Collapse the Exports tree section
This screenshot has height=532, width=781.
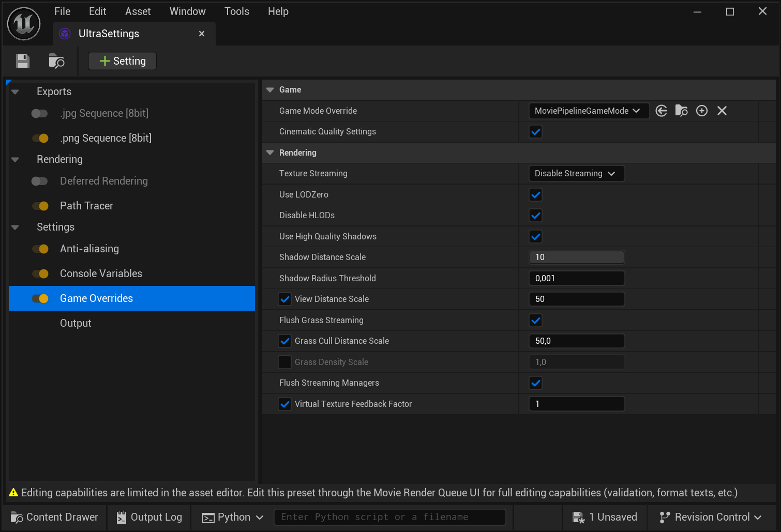point(15,92)
